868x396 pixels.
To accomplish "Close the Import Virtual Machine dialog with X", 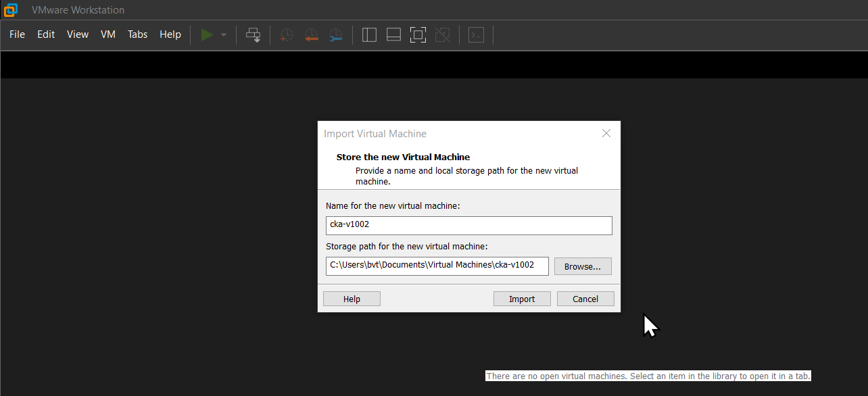I will [x=606, y=133].
